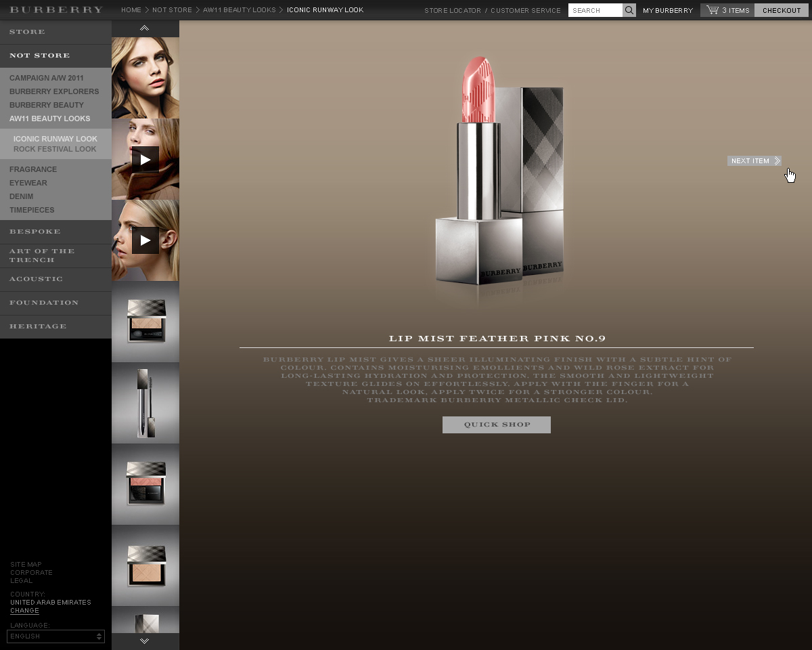Click the Checkout button

pos(782,10)
